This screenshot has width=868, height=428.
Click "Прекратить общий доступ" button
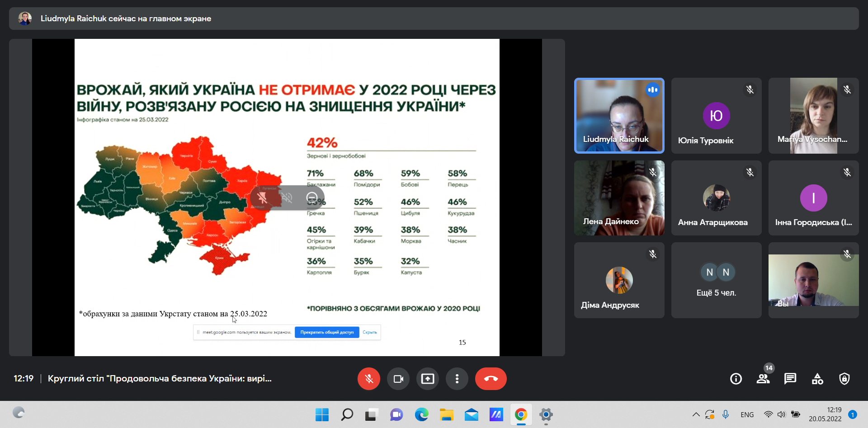327,332
